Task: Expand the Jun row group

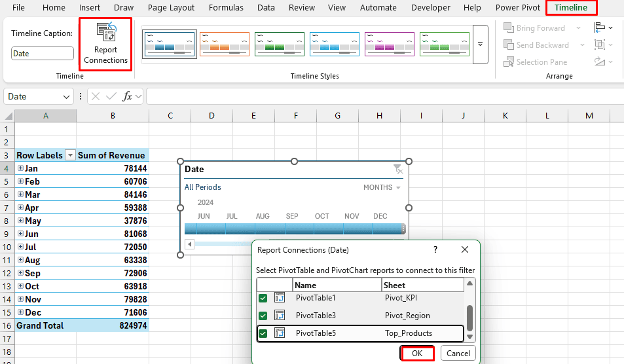Action: 20,234
